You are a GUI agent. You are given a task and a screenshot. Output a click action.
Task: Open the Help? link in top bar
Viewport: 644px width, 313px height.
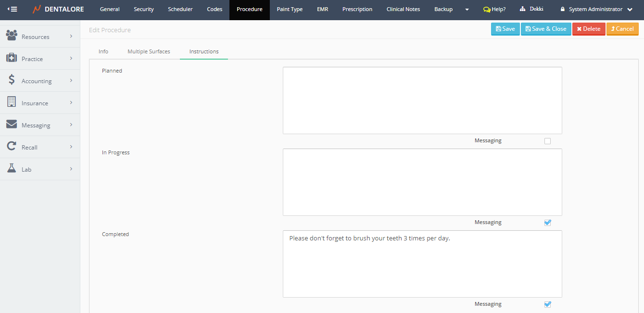(494, 9)
